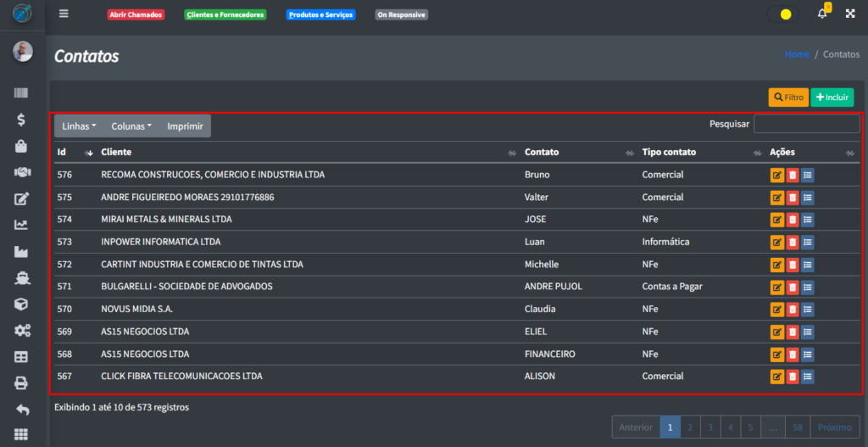The width and height of the screenshot is (868, 447).
Task: Open the barcode icon in the sidebar
Action: tap(22, 93)
